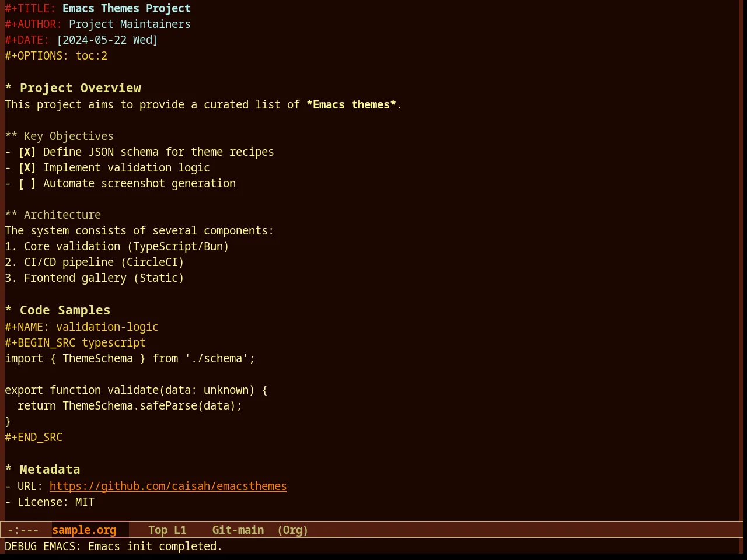Fold the 'Architecture' subheading stars
This screenshot has width=747, height=560.
pos(11,215)
